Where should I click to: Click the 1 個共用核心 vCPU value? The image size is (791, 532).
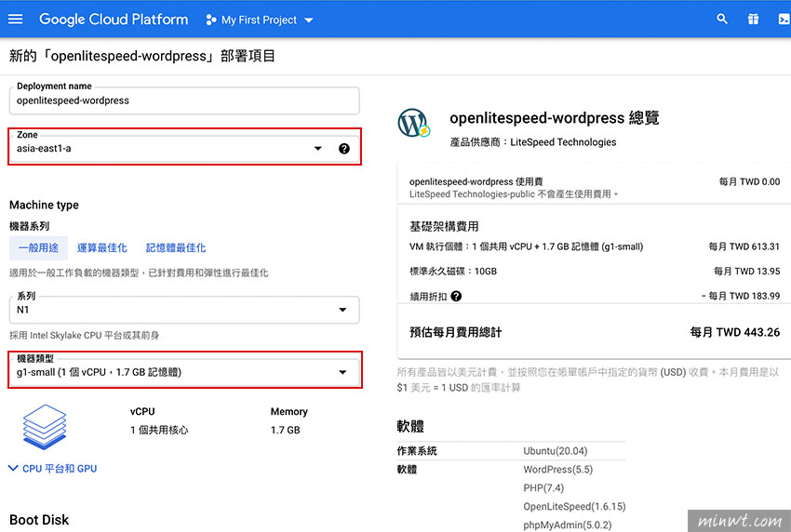coord(159,430)
